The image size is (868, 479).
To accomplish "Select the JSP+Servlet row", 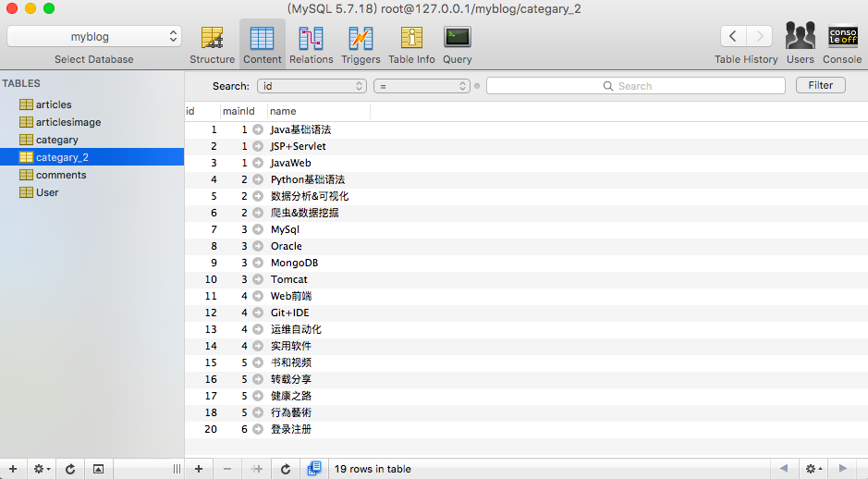I will pyautogui.click(x=526, y=146).
